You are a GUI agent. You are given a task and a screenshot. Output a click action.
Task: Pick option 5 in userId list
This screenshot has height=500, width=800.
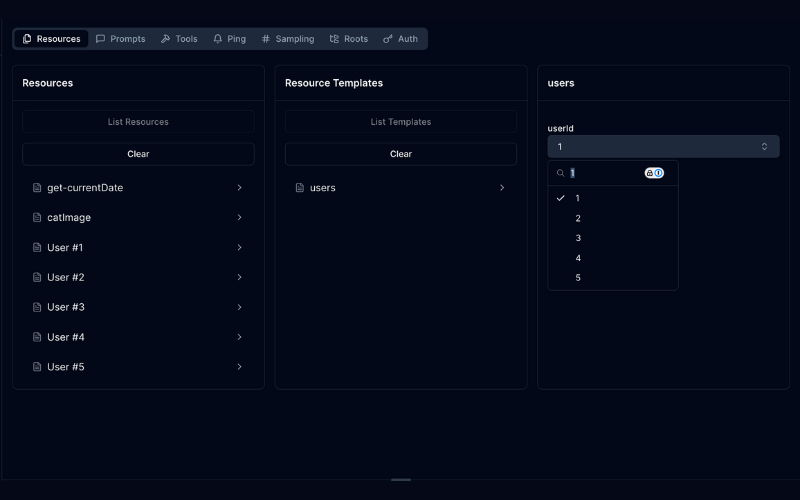[x=613, y=278]
